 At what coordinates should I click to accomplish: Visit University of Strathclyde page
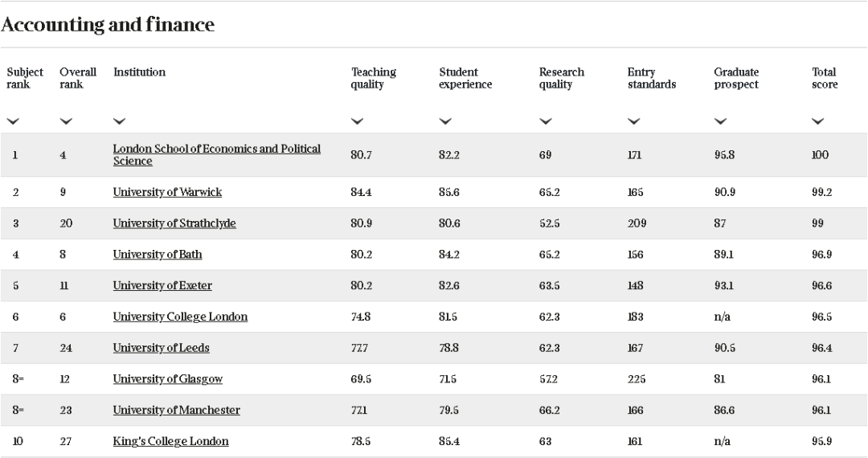point(174,223)
